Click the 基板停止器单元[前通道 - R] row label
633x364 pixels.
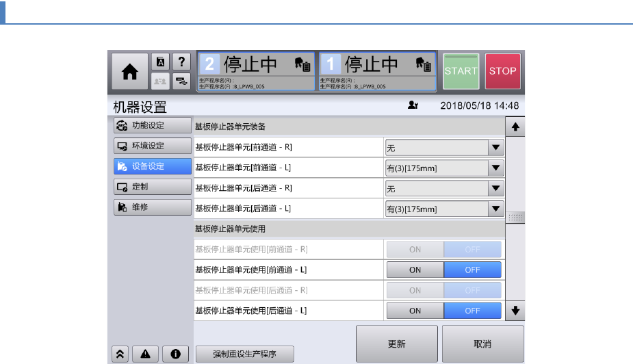pyautogui.click(x=244, y=147)
